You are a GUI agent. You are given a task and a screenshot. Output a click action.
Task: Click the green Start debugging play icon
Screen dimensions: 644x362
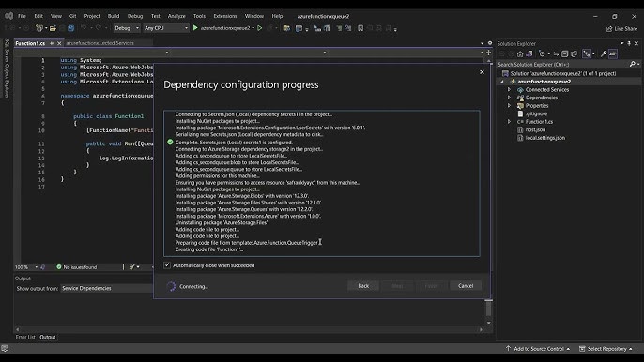[x=195, y=28]
